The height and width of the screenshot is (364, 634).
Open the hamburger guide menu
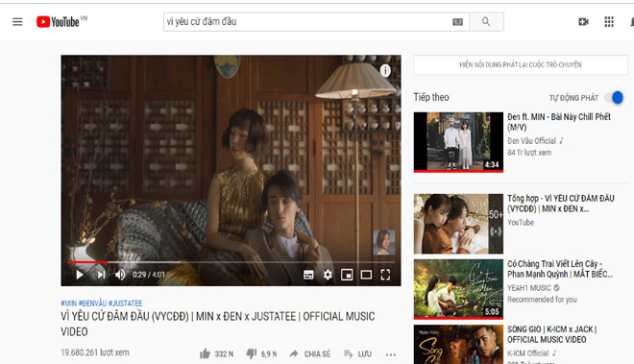[17, 21]
